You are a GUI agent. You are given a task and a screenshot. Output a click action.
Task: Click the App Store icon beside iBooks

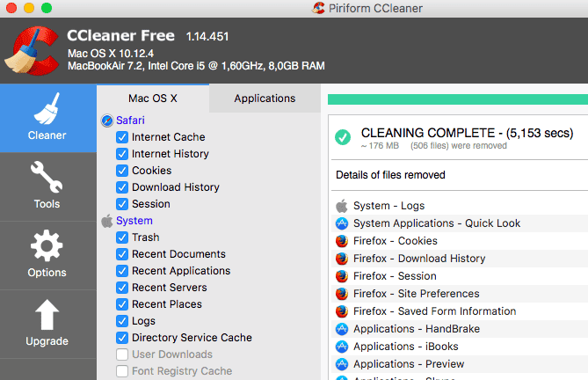(x=342, y=347)
